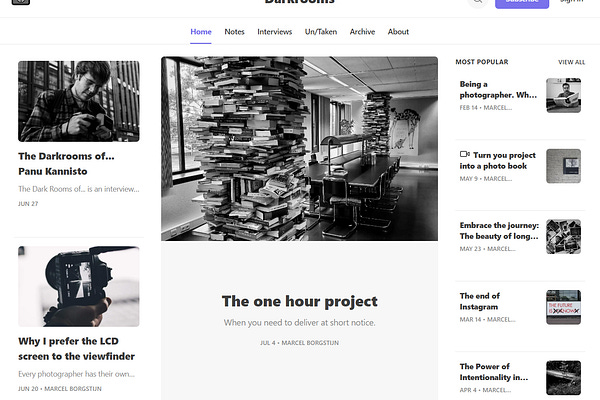
Task: Open 'The end of Instagram' post
Action: point(479,301)
